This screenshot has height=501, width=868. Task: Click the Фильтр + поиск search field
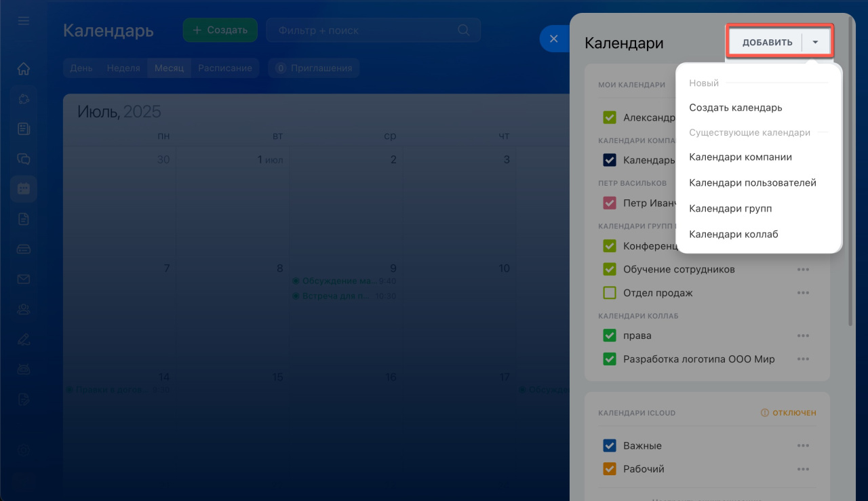pyautogui.click(x=363, y=31)
